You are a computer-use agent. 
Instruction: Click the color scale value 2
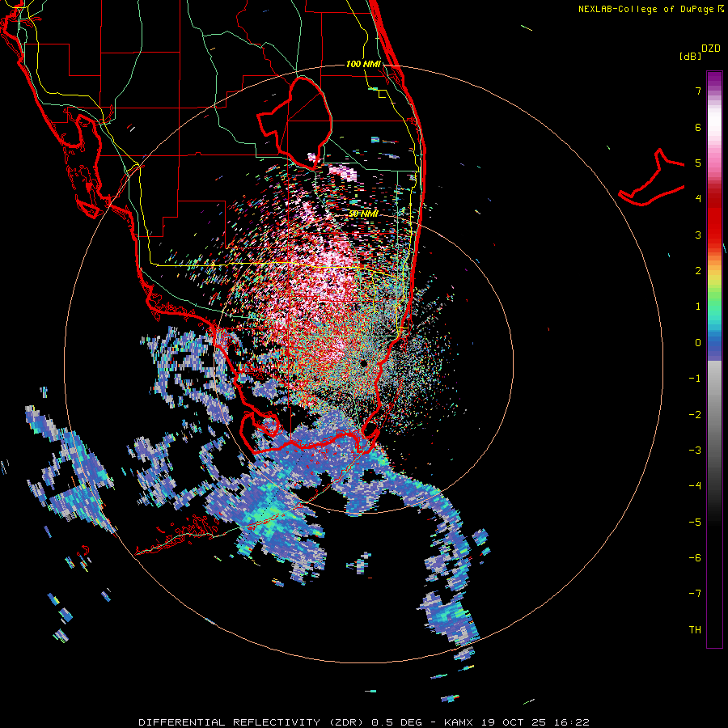(x=698, y=271)
